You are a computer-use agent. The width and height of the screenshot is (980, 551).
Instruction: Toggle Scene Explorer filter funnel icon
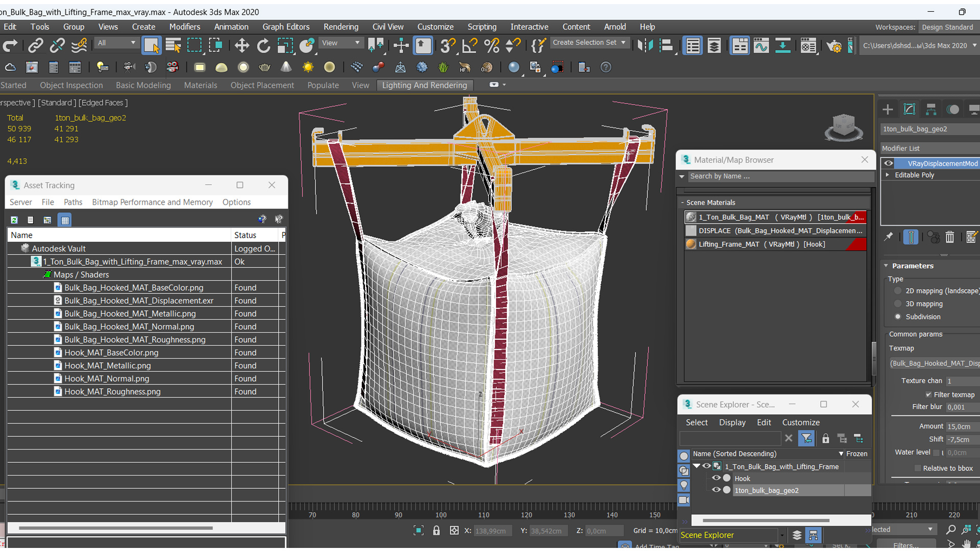coord(806,438)
